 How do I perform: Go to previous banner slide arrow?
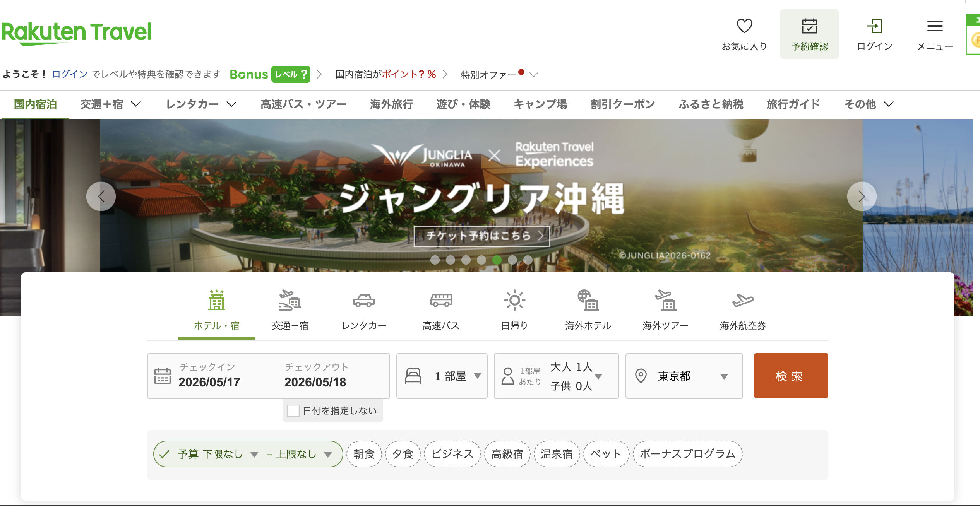click(101, 197)
